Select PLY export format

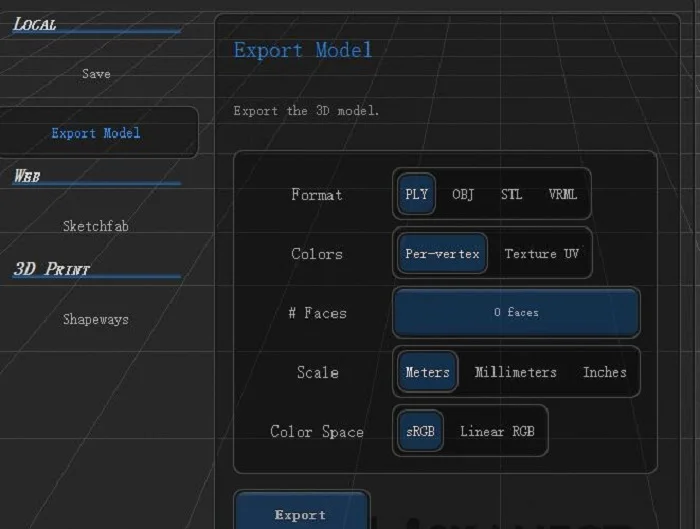click(x=417, y=195)
